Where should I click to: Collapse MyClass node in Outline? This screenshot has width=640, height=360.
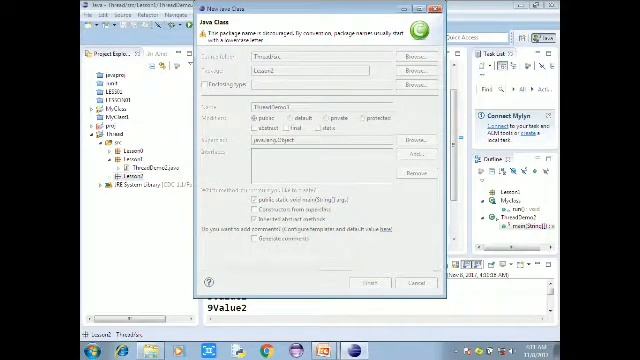coord(482,201)
